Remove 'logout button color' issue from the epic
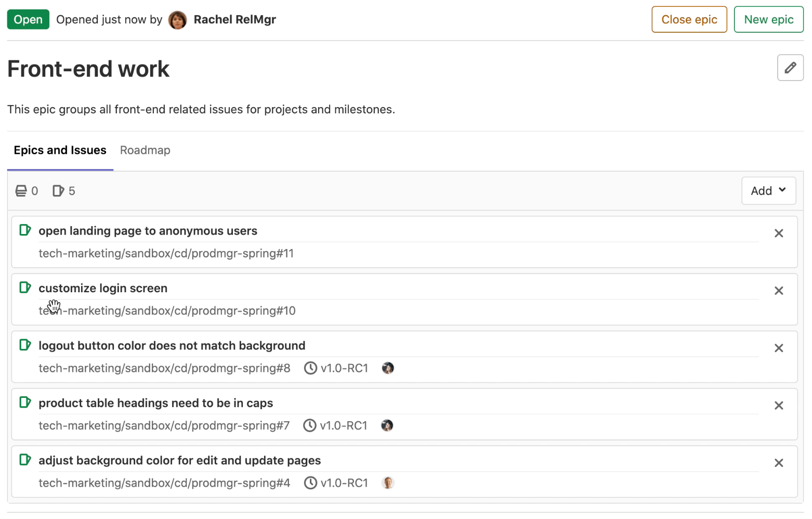Image resolution: width=812 pixels, height=519 pixels. [779, 348]
